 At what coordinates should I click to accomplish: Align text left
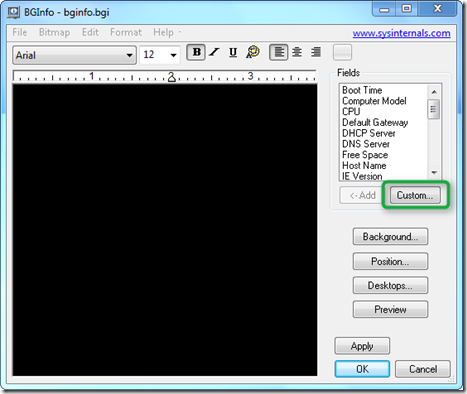pyautogui.click(x=279, y=52)
